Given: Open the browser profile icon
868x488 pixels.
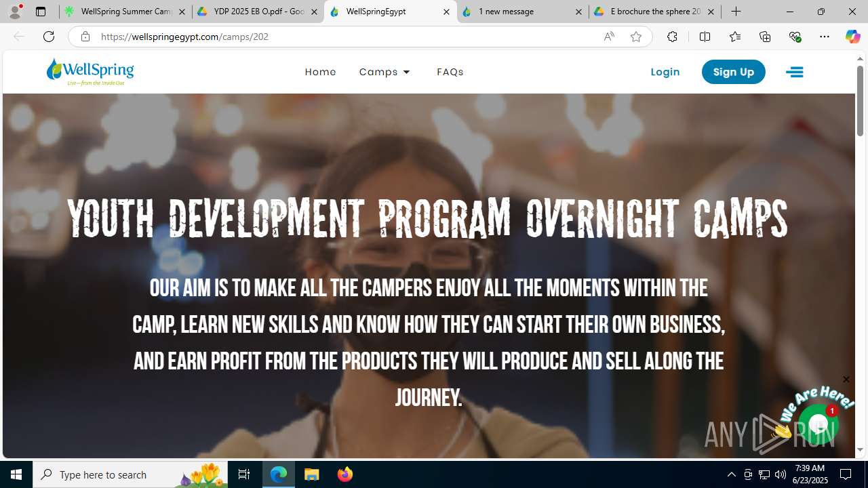Looking at the screenshot, I should pos(15,12).
